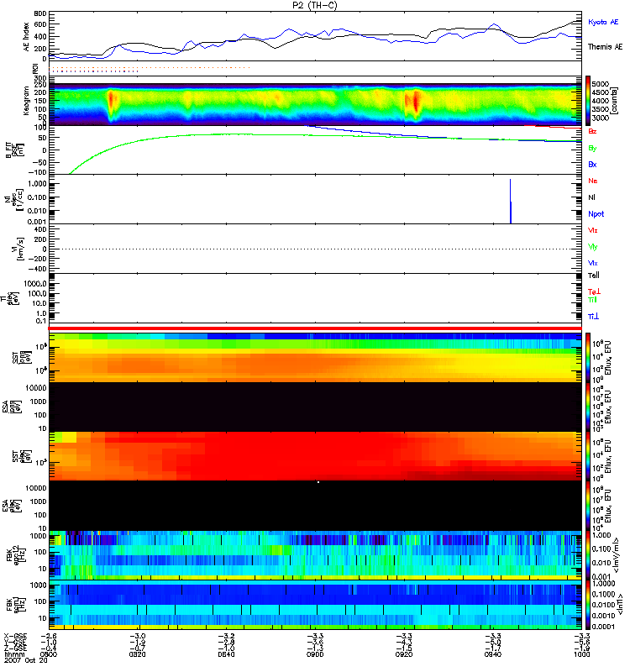Click the date label 2007 Oct 20
Viewport: 630px width, 672px height.
tap(26, 660)
